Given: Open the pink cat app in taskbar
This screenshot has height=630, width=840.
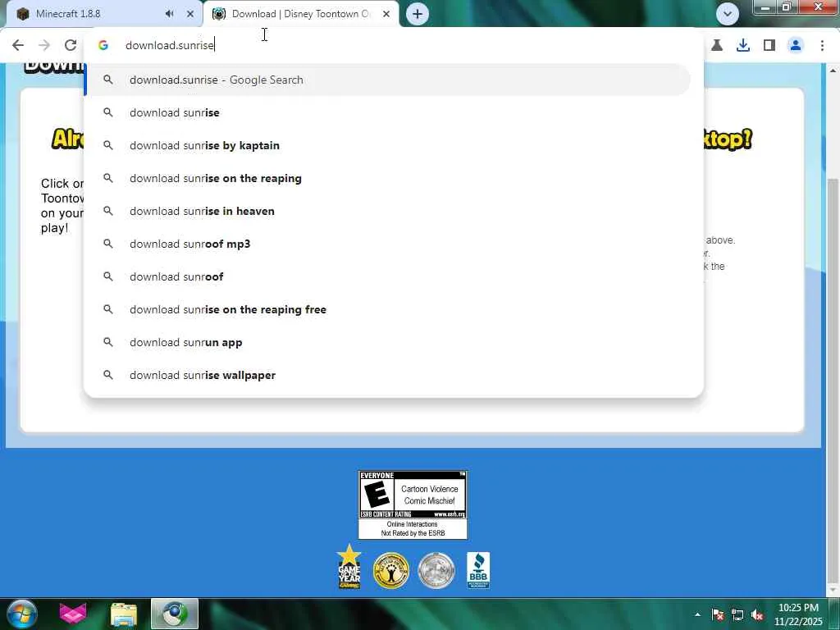Looking at the screenshot, I should point(73,614).
